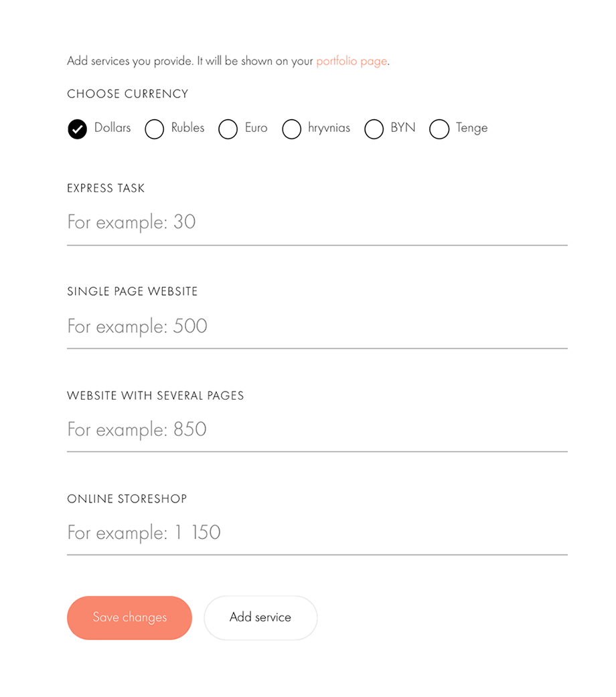The image size is (616, 697).
Task: Click the Add service button
Action: click(260, 617)
